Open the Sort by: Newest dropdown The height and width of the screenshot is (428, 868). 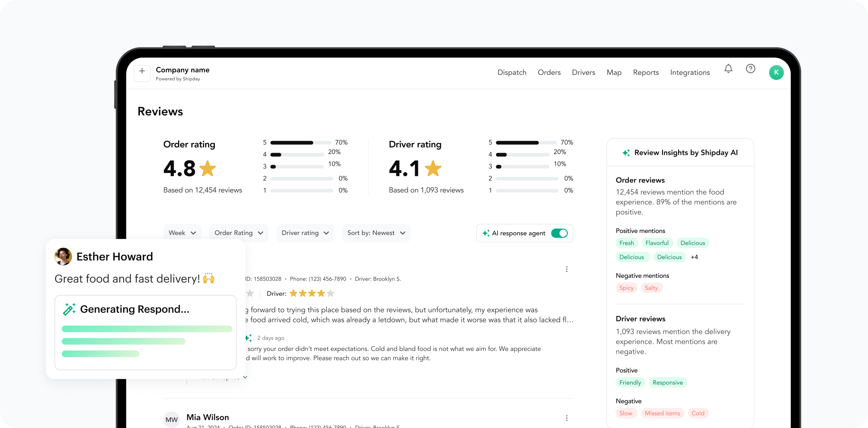click(376, 233)
